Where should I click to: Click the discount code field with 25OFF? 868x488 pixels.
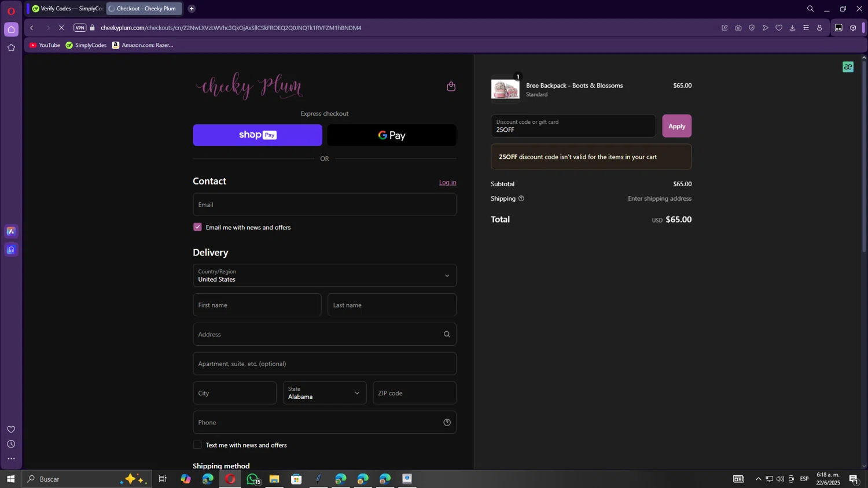pyautogui.click(x=573, y=126)
